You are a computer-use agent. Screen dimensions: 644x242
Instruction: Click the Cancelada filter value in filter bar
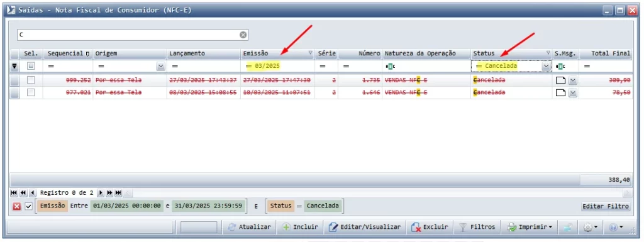pos(323,206)
